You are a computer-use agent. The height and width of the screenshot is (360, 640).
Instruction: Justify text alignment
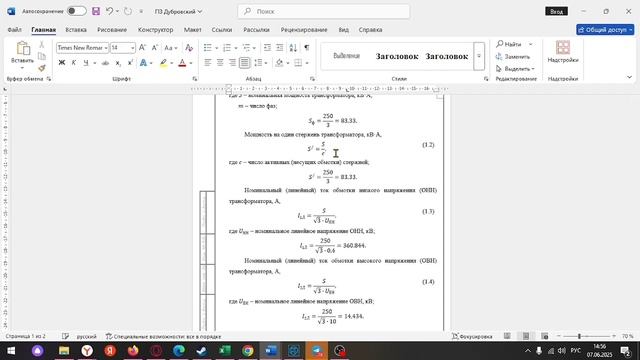pyautogui.click(x=244, y=63)
